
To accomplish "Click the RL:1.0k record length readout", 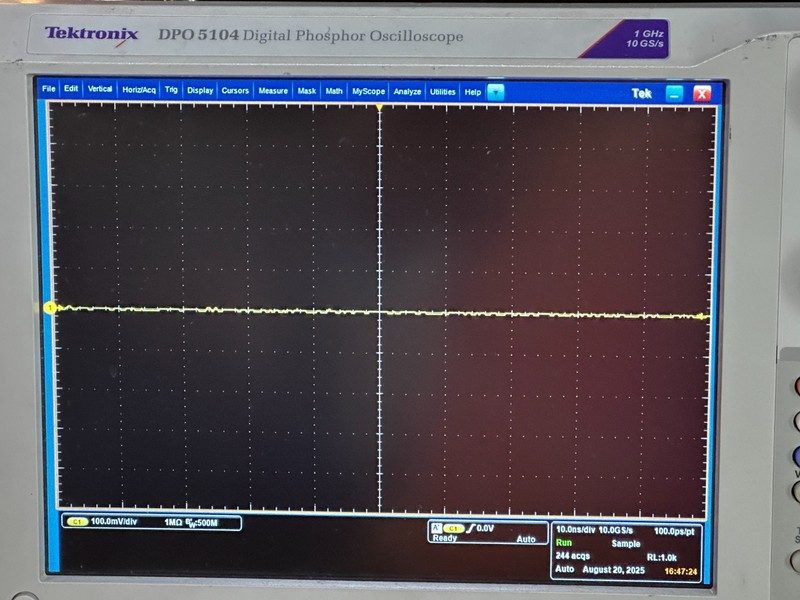I will (662, 558).
